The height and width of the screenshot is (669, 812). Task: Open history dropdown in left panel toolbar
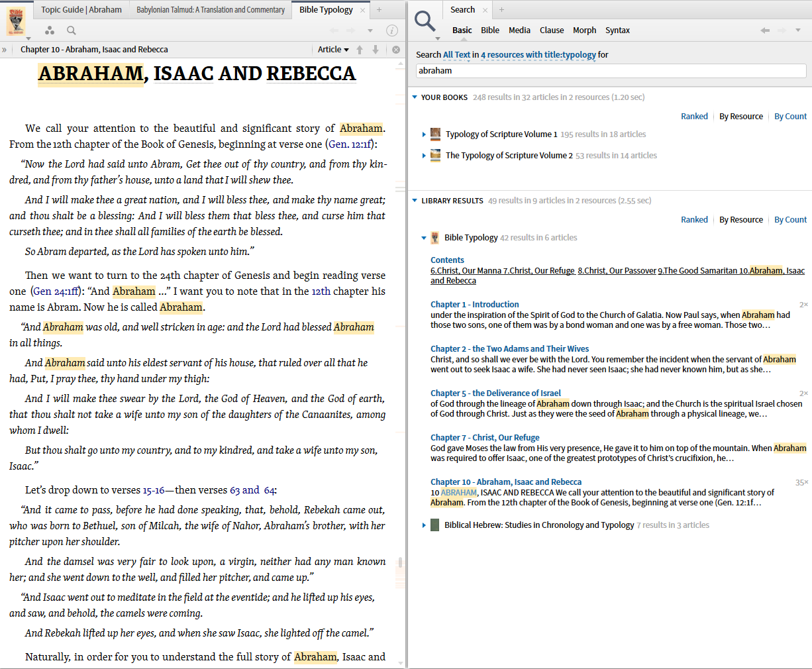click(370, 30)
